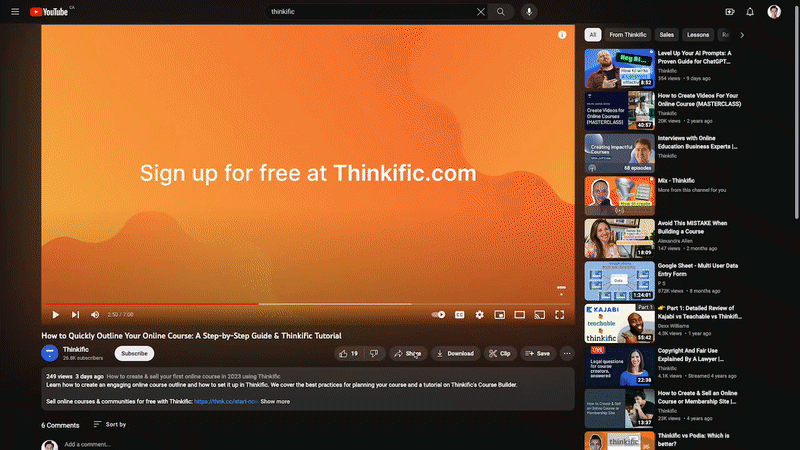Screen dimensions: 800x450
Task: Open Thinkific channel avatar
Action: pyautogui.click(x=49, y=353)
